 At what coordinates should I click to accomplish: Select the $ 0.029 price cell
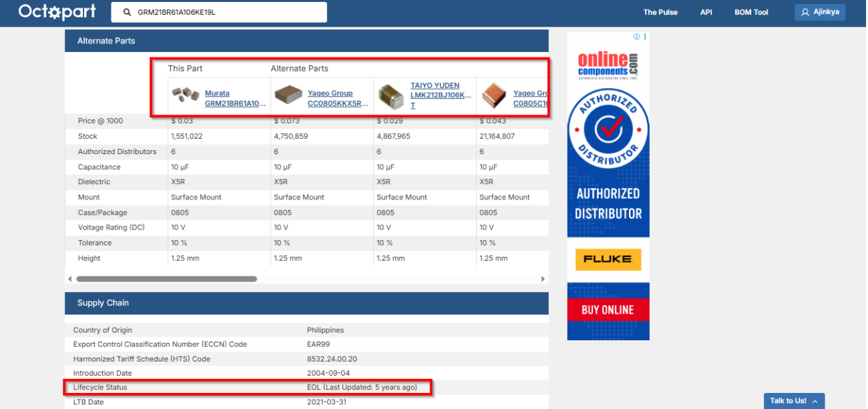tap(390, 121)
